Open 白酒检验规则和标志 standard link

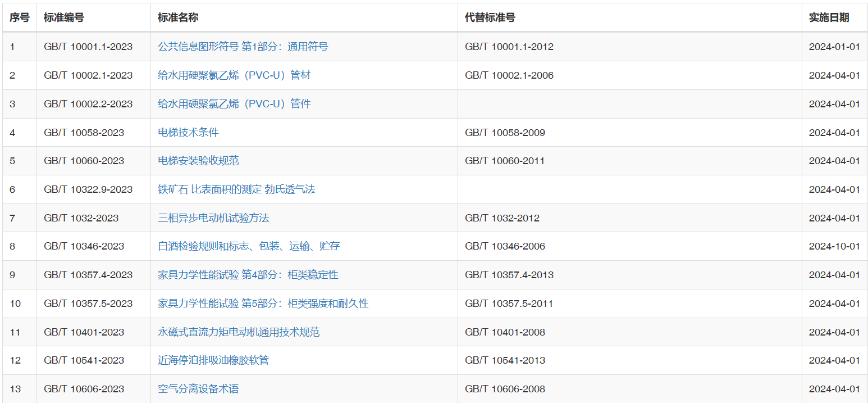point(249,246)
